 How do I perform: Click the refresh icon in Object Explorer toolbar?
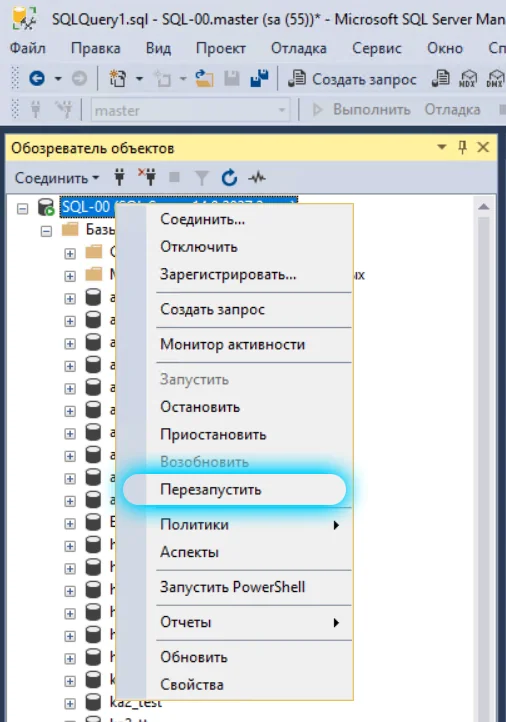coord(229,177)
